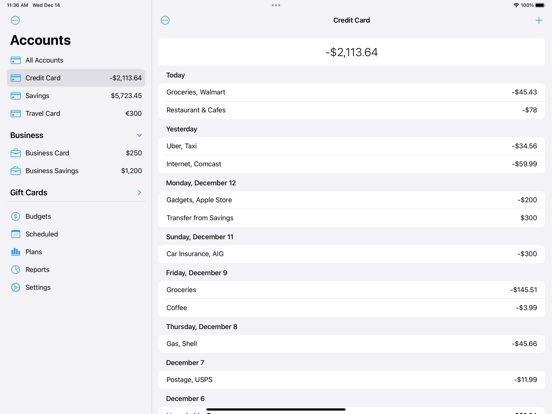Open the Friday Groceries -$145.51 transaction
552x414 pixels.
[x=352, y=290]
